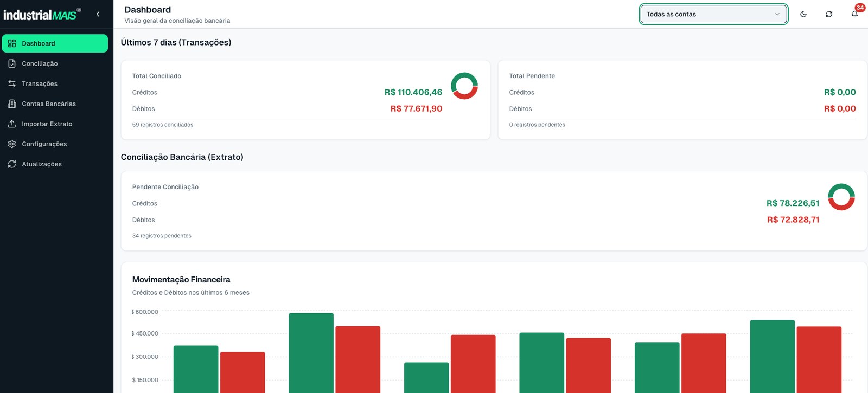Go to Conciliação menu item

[x=55, y=63]
